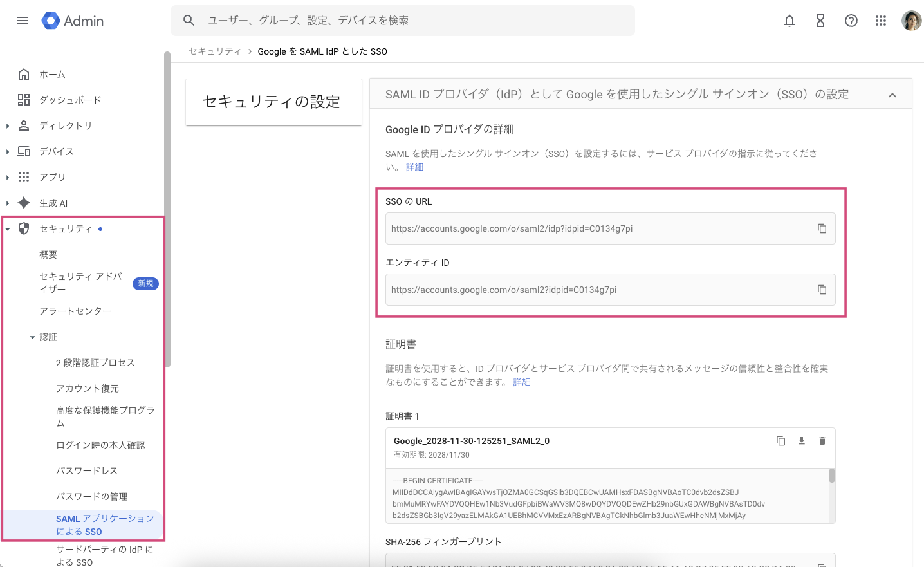The image size is (924, 567).
Task: Go to ダッシュボード in sidebar
Action: (70, 100)
